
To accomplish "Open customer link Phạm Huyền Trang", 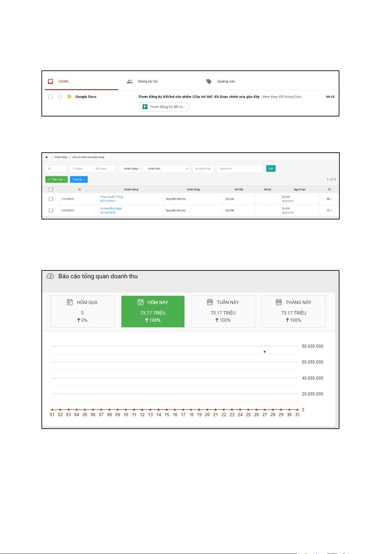I will (111, 197).
